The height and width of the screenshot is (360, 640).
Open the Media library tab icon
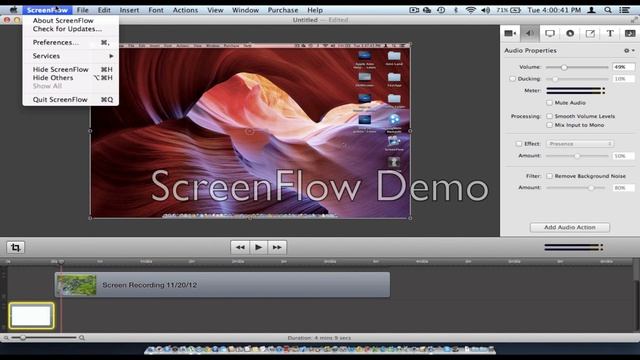pos(630,33)
